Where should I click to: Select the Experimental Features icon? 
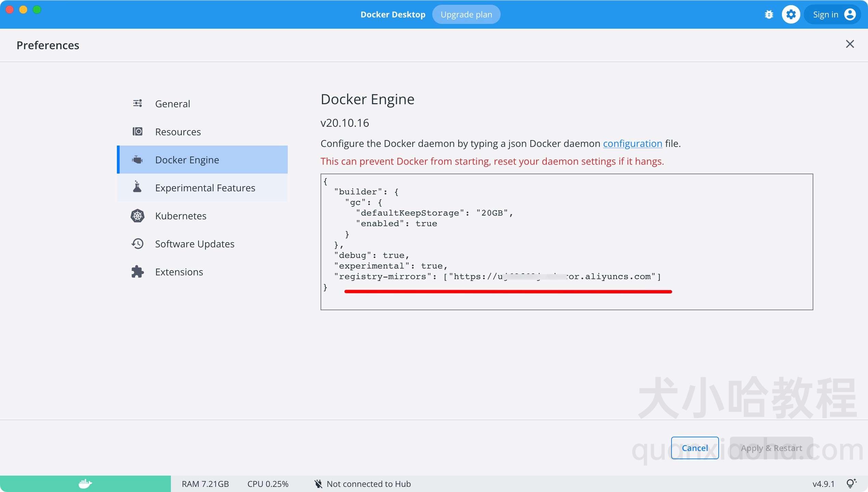[x=138, y=187]
